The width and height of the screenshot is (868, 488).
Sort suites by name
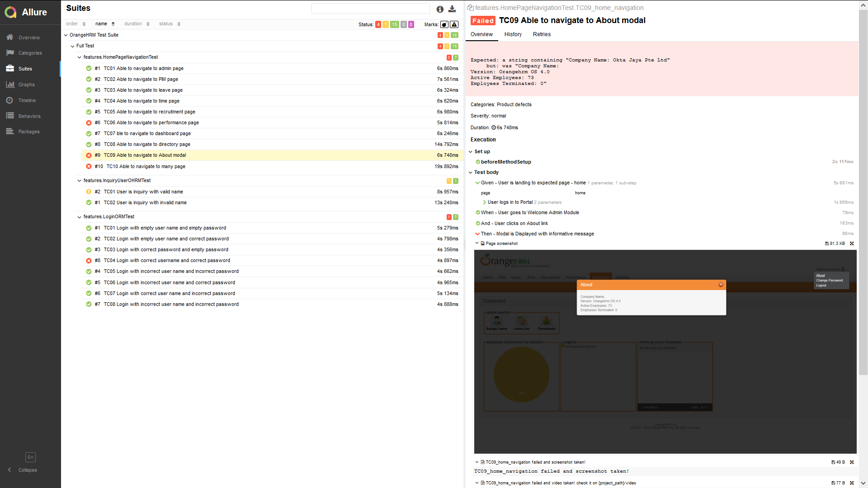click(x=105, y=24)
